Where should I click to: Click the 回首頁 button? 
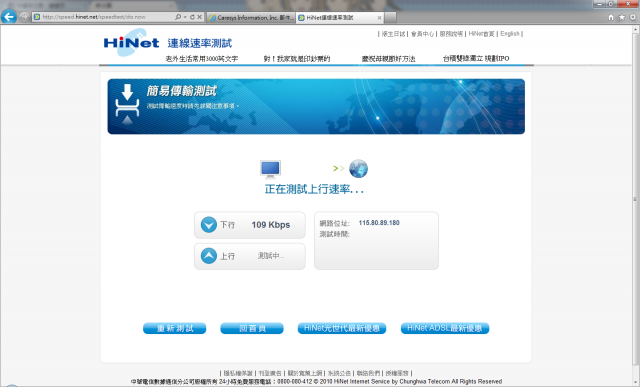point(252,328)
